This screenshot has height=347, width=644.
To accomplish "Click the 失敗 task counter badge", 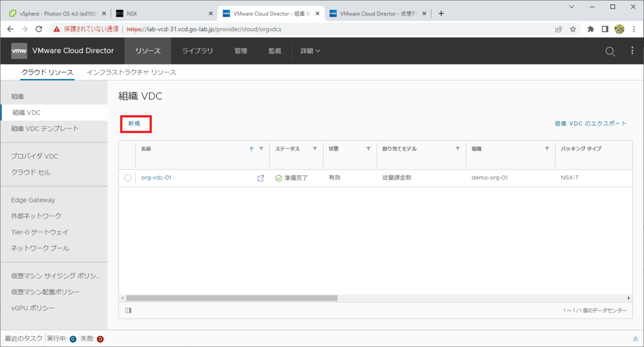I will [x=100, y=339].
